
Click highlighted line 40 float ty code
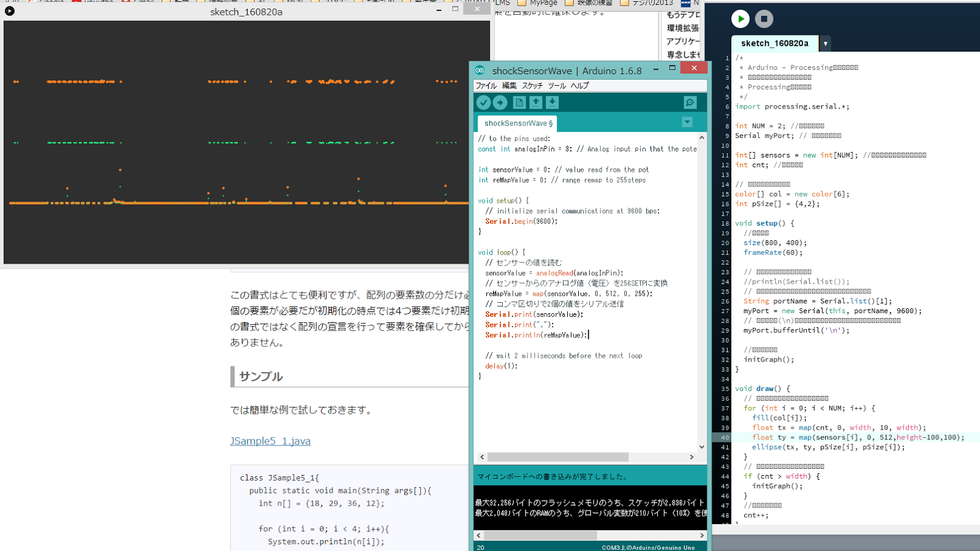click(858, 438)
